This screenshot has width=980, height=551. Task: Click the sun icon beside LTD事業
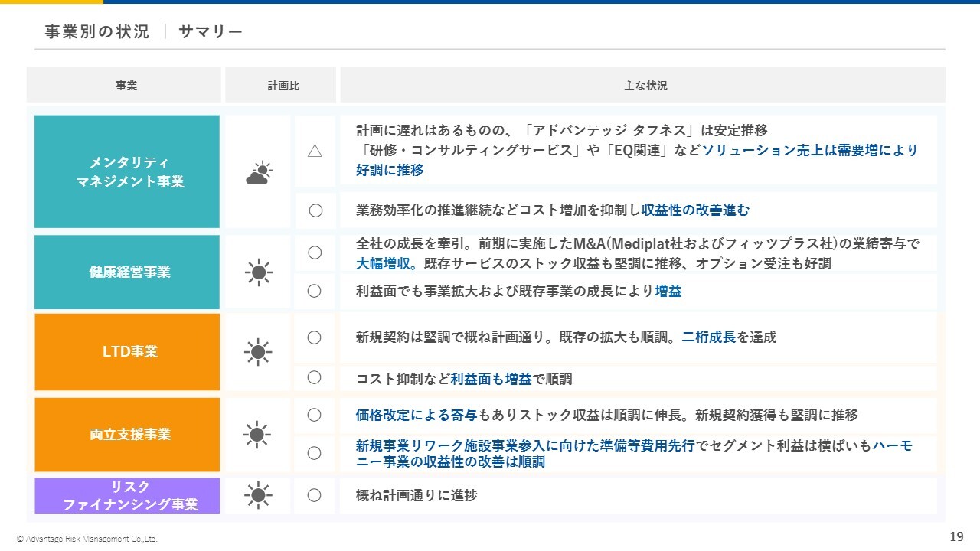click(258, 352)
